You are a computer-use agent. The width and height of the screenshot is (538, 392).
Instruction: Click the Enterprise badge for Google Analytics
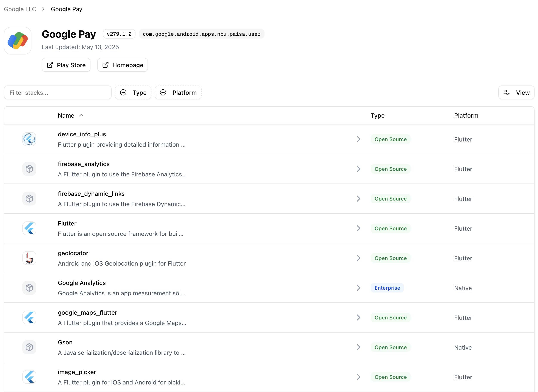click(x=387, y=288)
